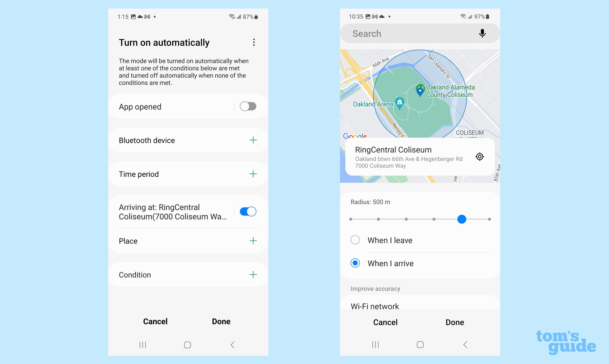Expand the Bluetooth device condition
This screenshot has width=609, height=364.
(x=253, y=140)
